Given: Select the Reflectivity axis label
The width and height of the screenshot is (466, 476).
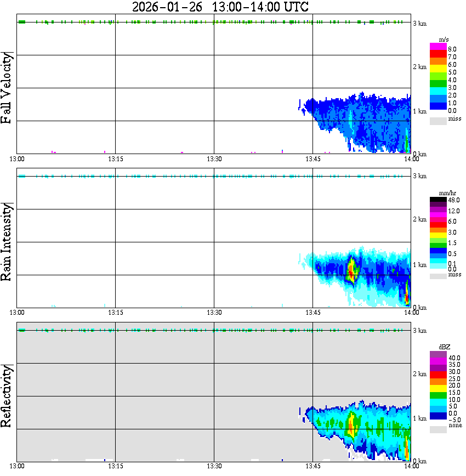Looking at the screenshot, I should pyautogui.click(x=7, y=396).
